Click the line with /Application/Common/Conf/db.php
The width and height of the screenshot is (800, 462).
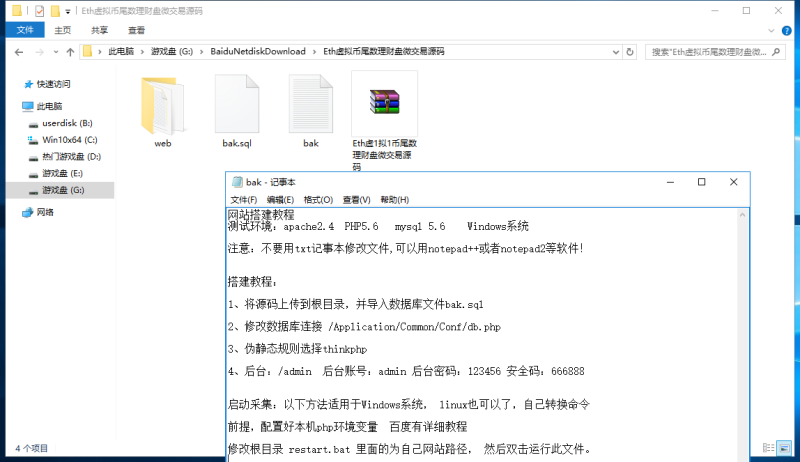364,327
